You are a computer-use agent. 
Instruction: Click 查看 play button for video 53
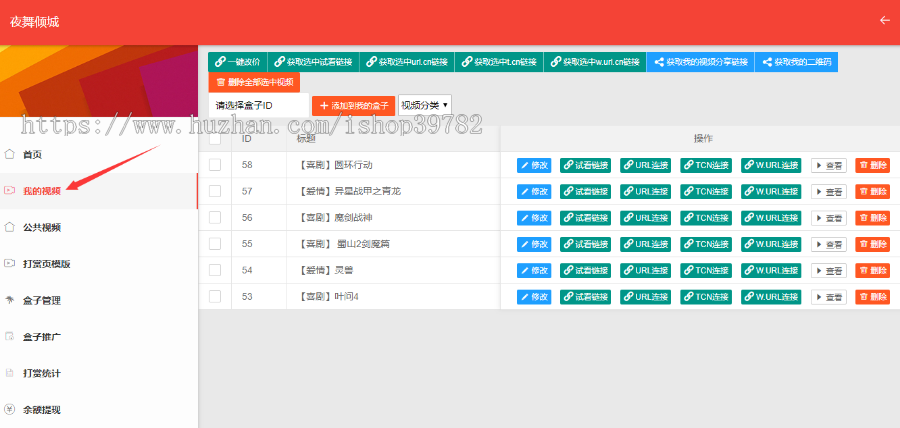coord(828,297)
